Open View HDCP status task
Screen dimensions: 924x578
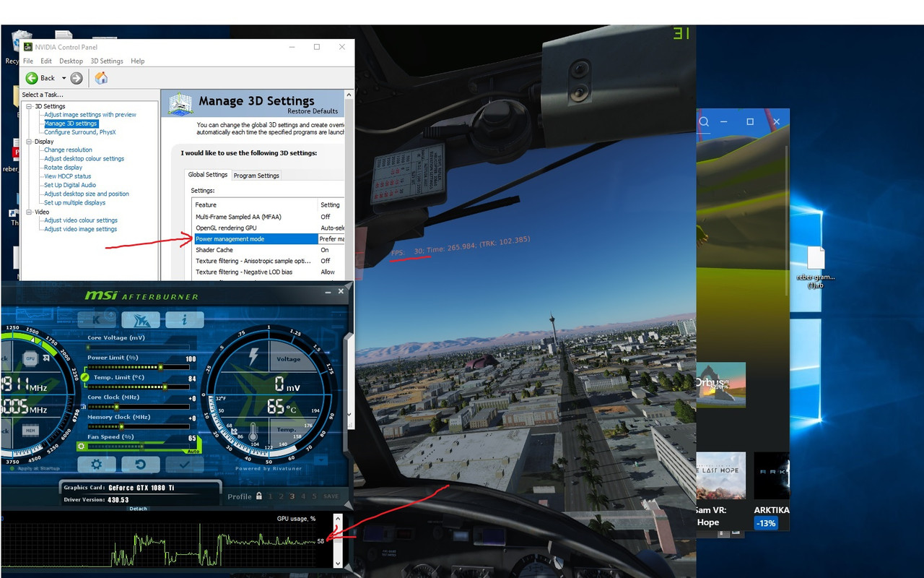pos(68,176)
